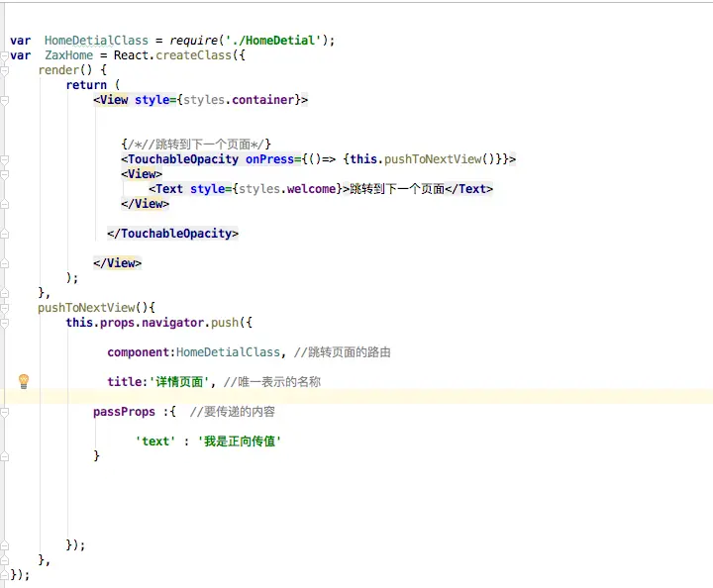Click the highlighted empty current line
The height and width of the screenshot is (588, 713).
358,397
